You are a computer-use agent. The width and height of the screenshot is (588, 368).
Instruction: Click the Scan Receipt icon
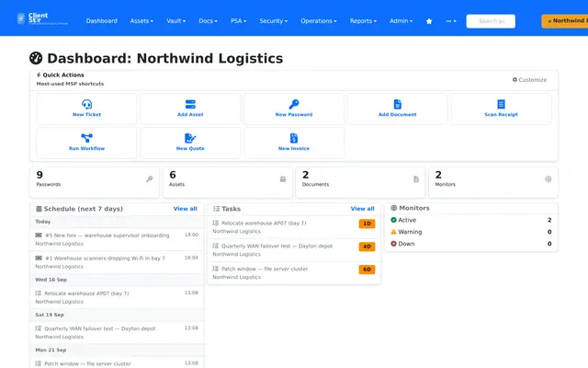tap(501, 104)
